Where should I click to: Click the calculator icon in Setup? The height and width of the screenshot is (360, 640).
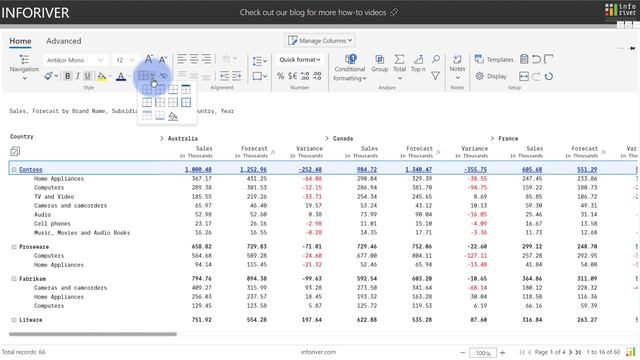tap(524, 59)
